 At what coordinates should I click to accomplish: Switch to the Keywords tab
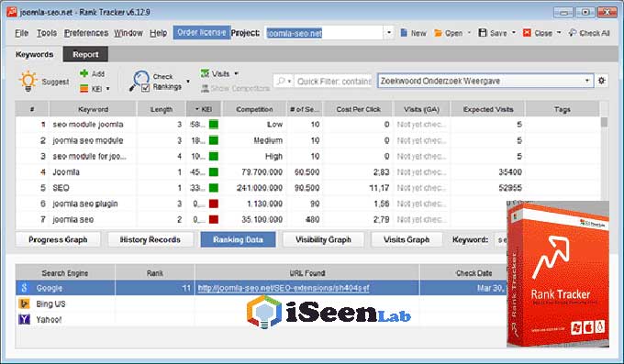coord(34,54)
